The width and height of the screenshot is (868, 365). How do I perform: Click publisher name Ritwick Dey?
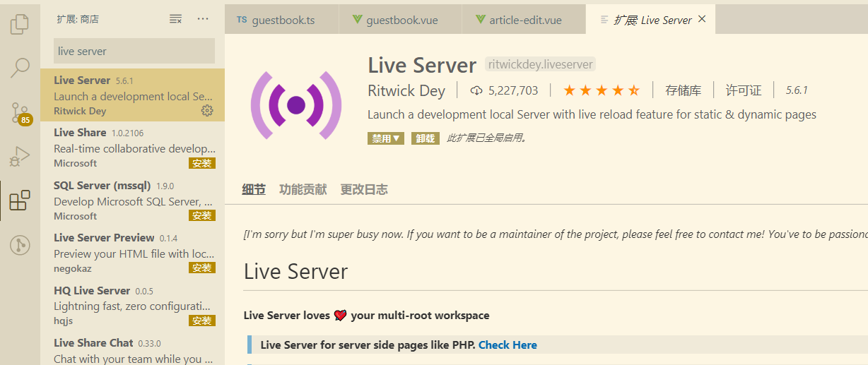click(406, 90)
